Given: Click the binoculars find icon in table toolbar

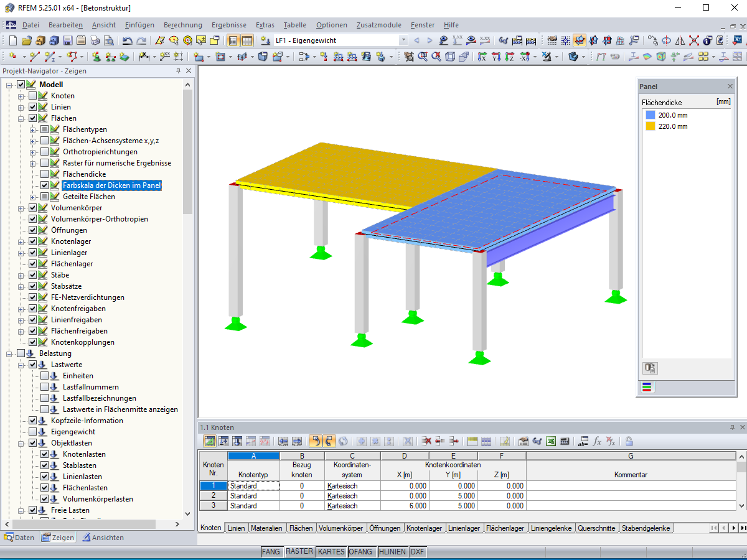Looking at the screenshot, I should [x=536, y=441].
